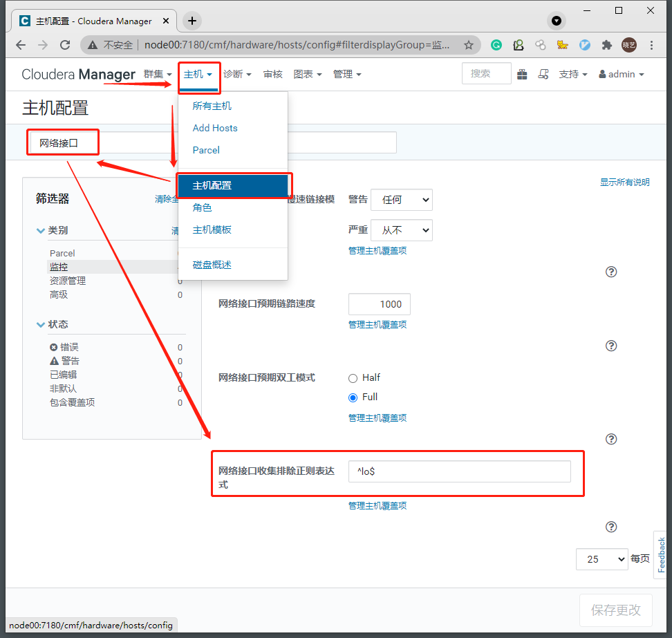Show help for 网络接口预期双工模式
This screenshot has height=638, width=672.
(611, 439)
